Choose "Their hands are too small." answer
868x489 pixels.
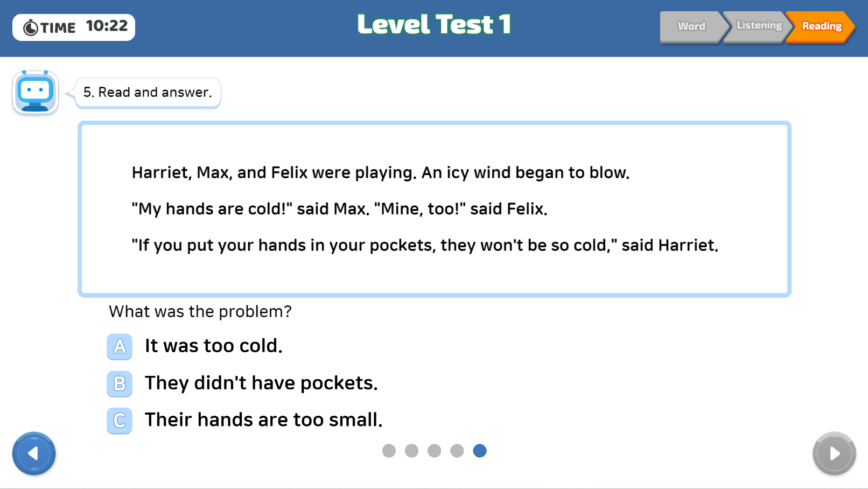(x=264, y=420)
